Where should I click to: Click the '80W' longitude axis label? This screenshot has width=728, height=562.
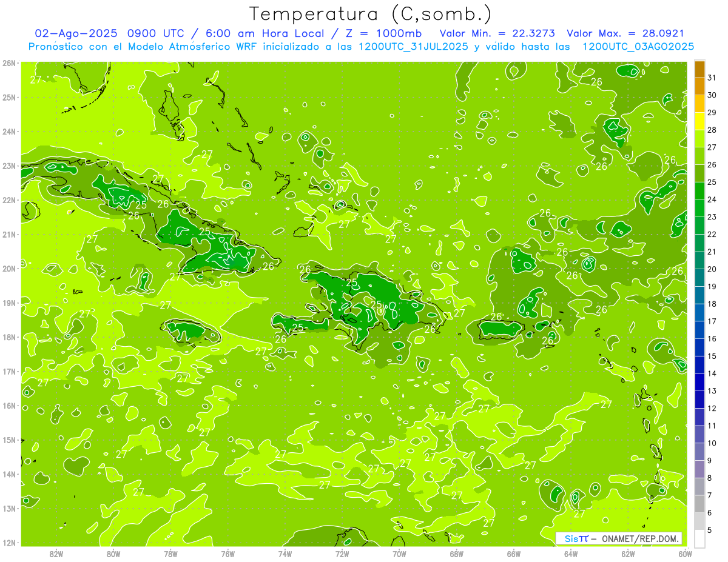pyautogui.click(x=113, y=554)
